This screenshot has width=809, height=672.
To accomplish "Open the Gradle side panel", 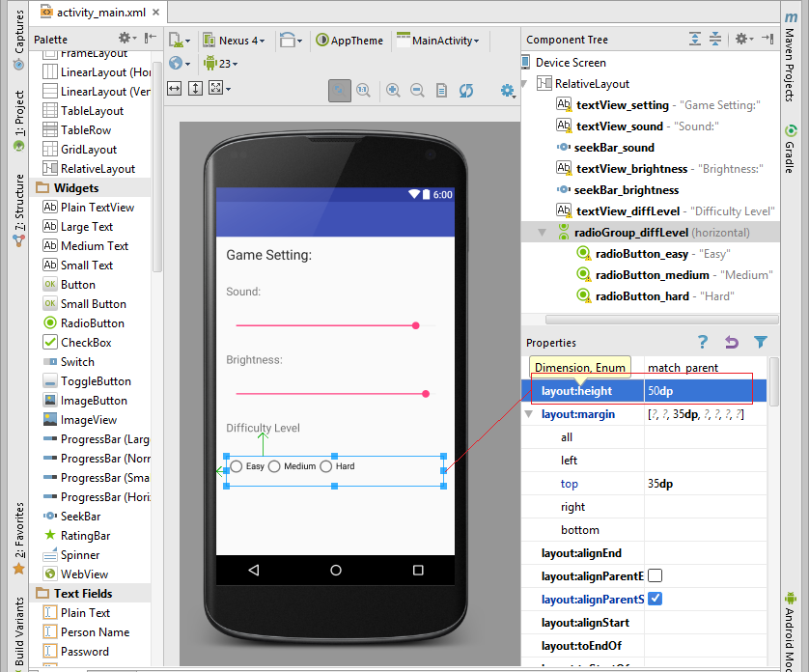I will [790, 149].
